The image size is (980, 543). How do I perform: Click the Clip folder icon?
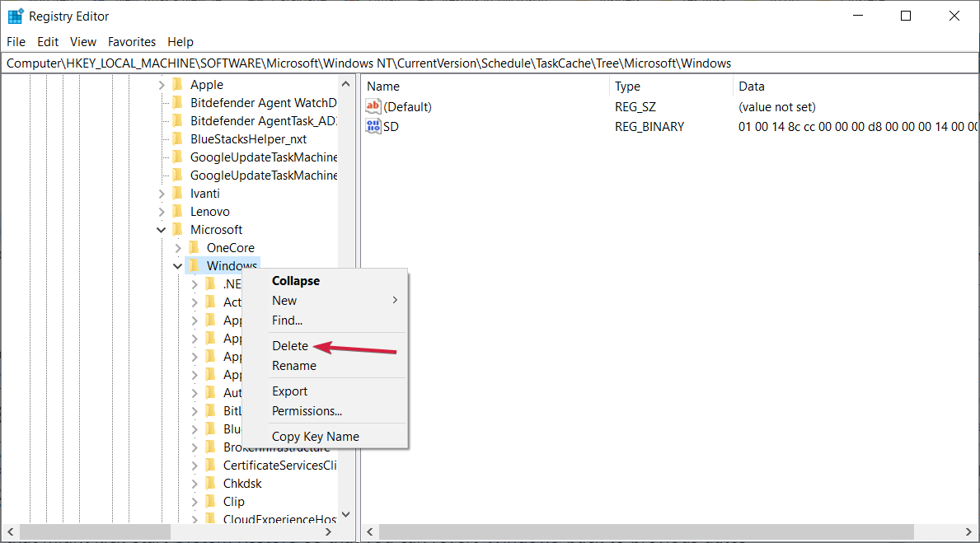coord(211,501)
